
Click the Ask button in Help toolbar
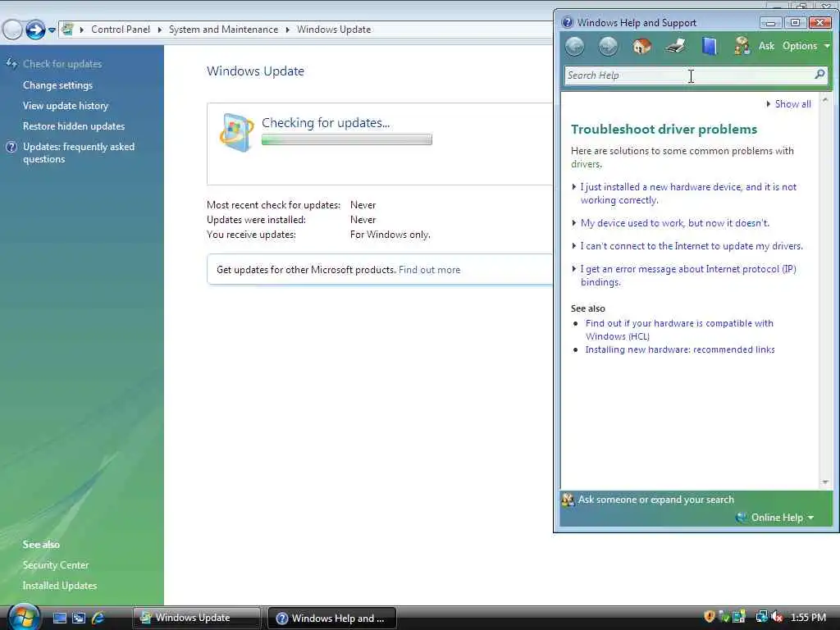pyautogui.click(x=766, y=46)
